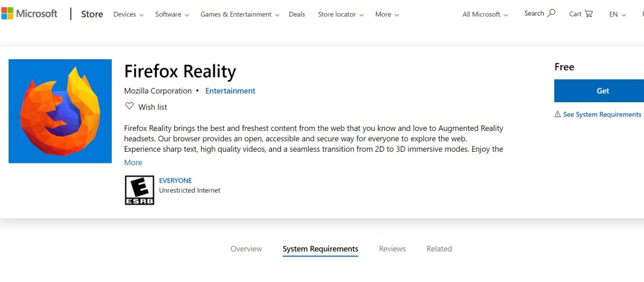
Task: Add to Wish list heart icon
Action: pyautogui.click(x=129, y=106)
